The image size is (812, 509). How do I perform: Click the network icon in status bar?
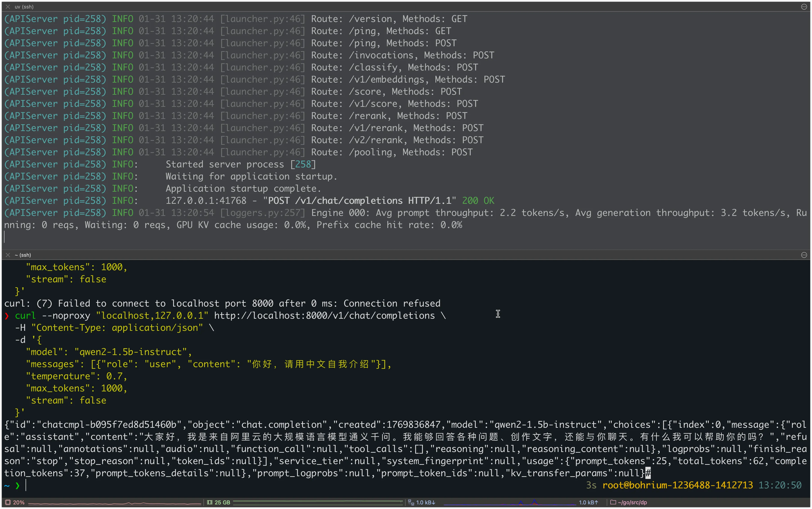click(411, 502)
